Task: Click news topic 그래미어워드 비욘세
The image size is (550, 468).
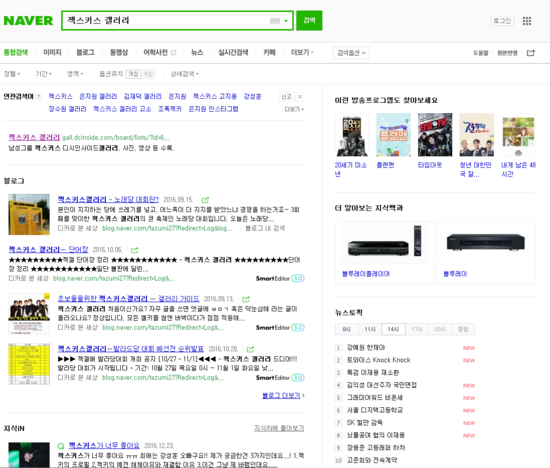Action: point(375,398)
